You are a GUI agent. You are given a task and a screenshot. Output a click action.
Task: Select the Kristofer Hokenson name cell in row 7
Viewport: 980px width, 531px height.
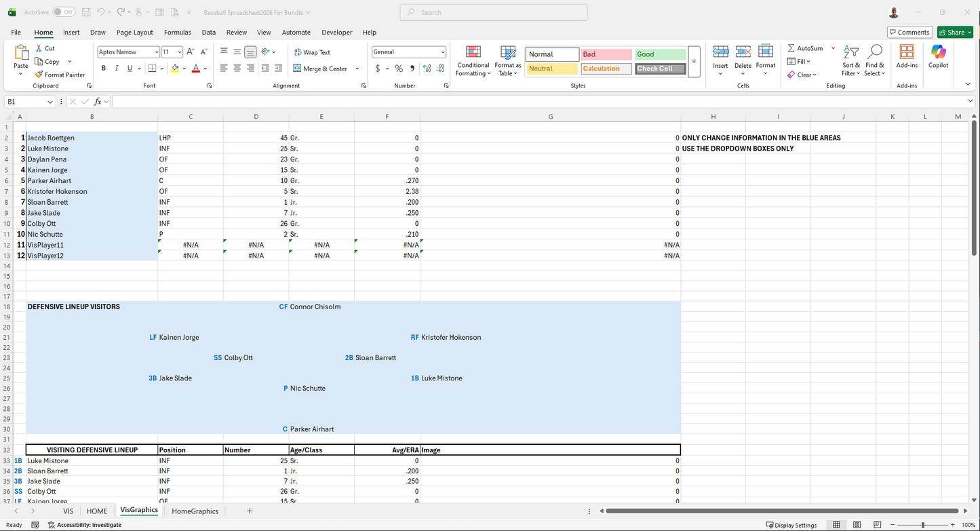[92, 191]
